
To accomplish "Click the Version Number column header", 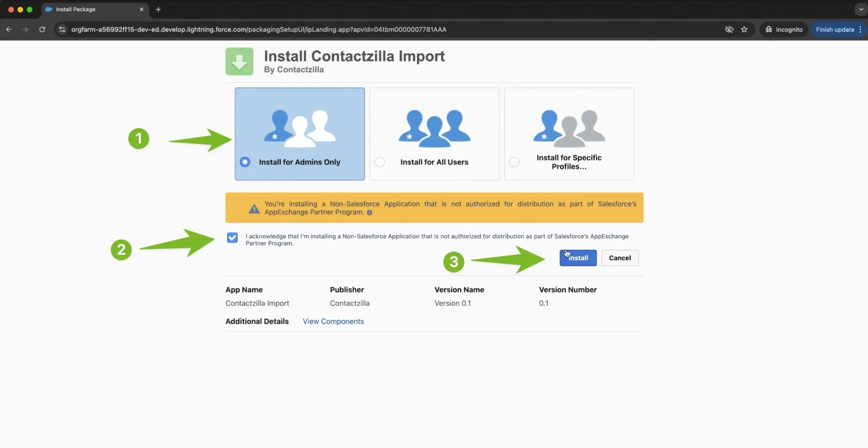I will point(568,290).
